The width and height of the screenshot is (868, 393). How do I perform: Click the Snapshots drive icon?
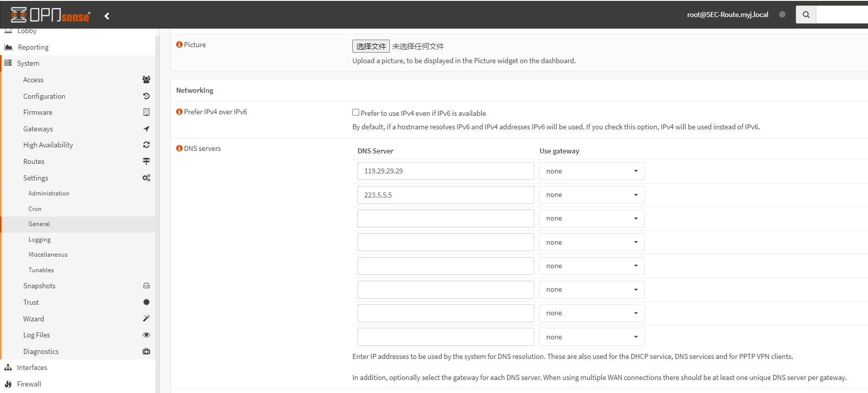pos(146,286)
